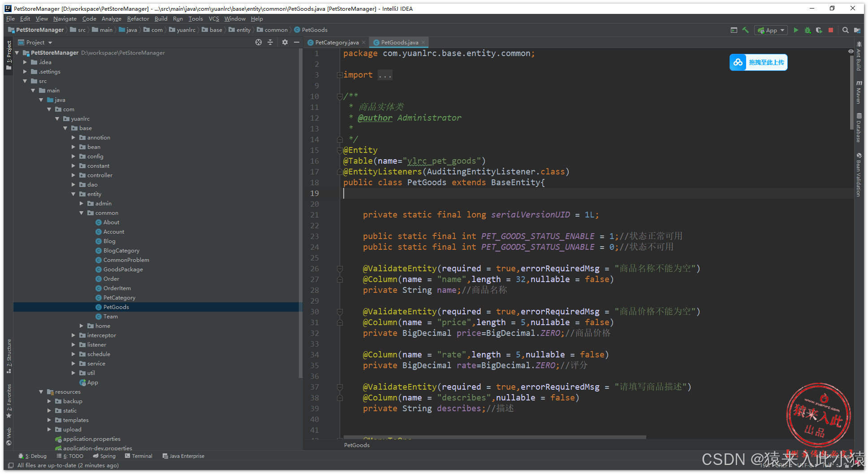868x474 pixels.
Task: Start debugging with the bug icon
Action: pyautogui.click(x=808, y=30)
